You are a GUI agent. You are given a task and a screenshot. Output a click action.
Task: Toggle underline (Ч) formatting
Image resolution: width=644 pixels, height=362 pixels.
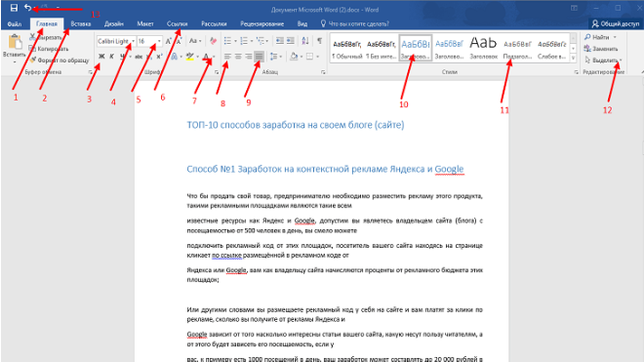[122, 57]
